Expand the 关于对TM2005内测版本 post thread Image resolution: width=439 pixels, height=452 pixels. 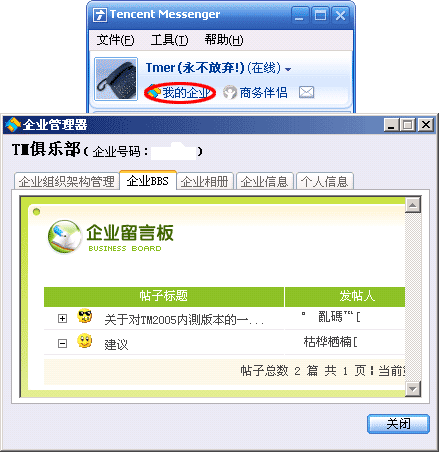(x=62, y=319)
